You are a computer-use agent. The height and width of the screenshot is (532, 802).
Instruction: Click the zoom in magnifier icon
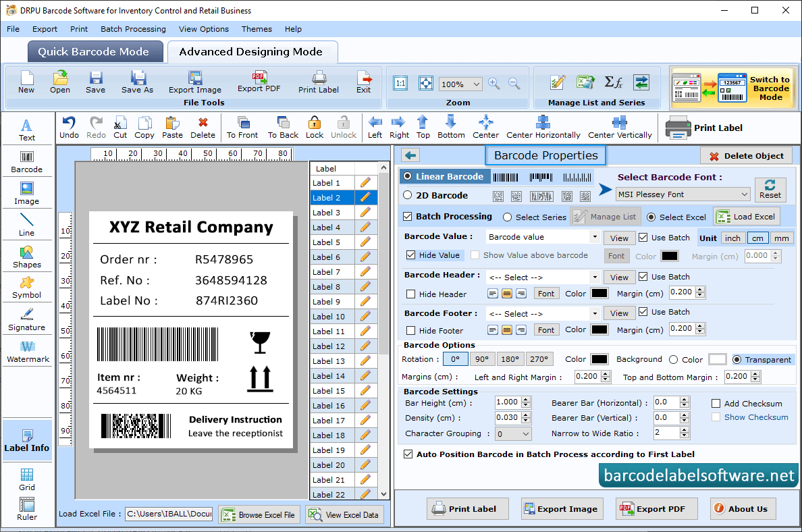(x=493, y=84)
